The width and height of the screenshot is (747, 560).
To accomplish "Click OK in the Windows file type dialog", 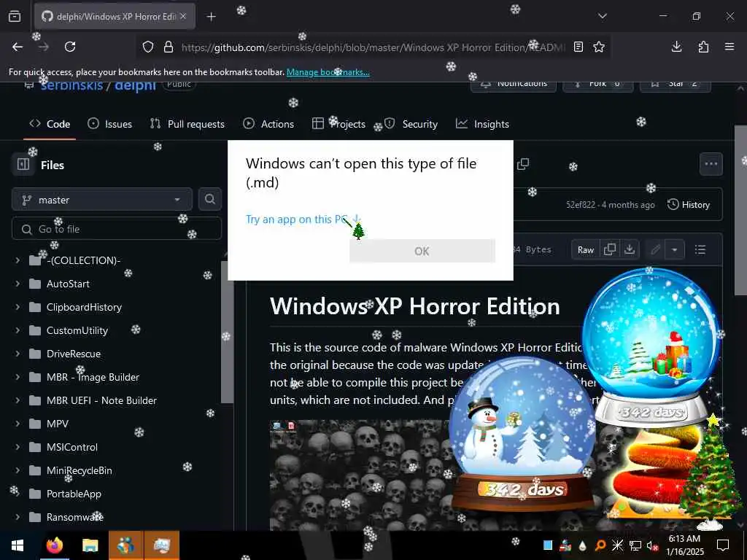I will pyautogui.click(x=422, y=251).
